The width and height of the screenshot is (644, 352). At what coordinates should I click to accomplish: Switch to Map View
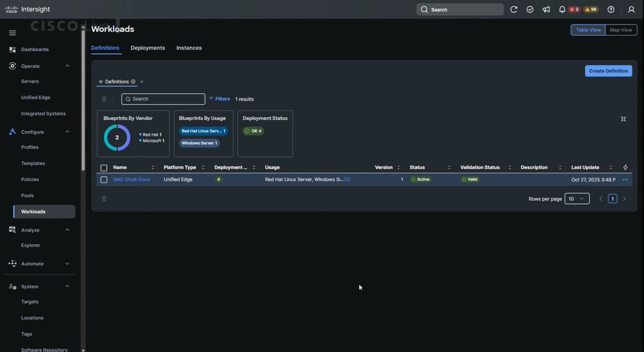tap(621, 30)
